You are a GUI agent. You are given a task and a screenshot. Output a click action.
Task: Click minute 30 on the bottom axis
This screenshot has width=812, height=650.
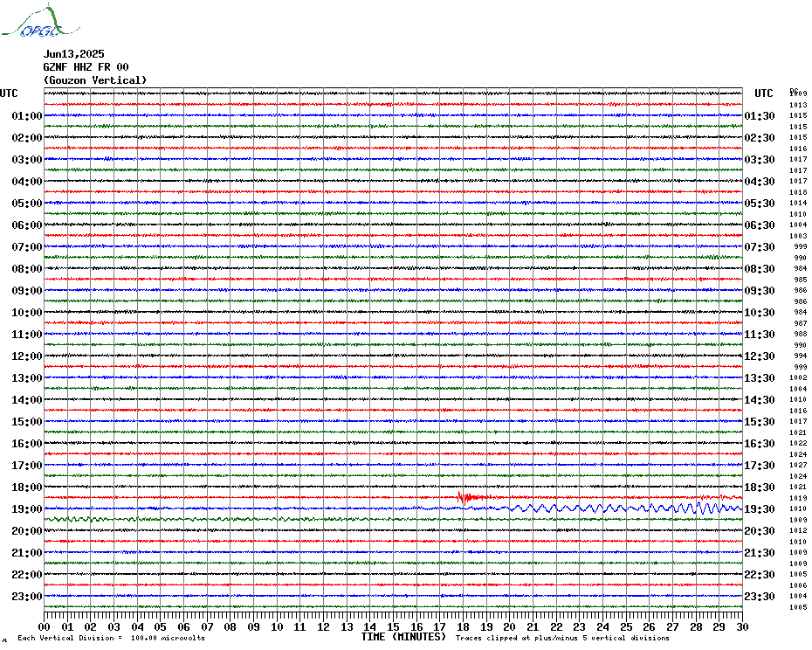742,626
